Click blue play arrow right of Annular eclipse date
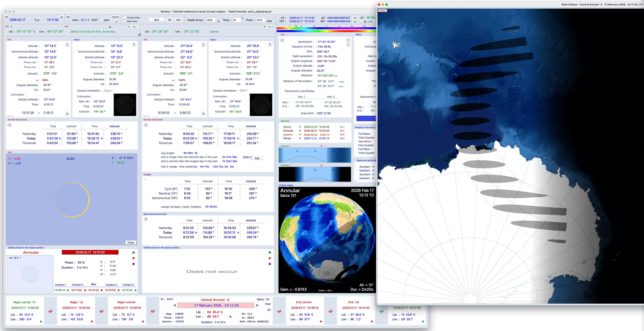The image size is (644, 331). 134,264
